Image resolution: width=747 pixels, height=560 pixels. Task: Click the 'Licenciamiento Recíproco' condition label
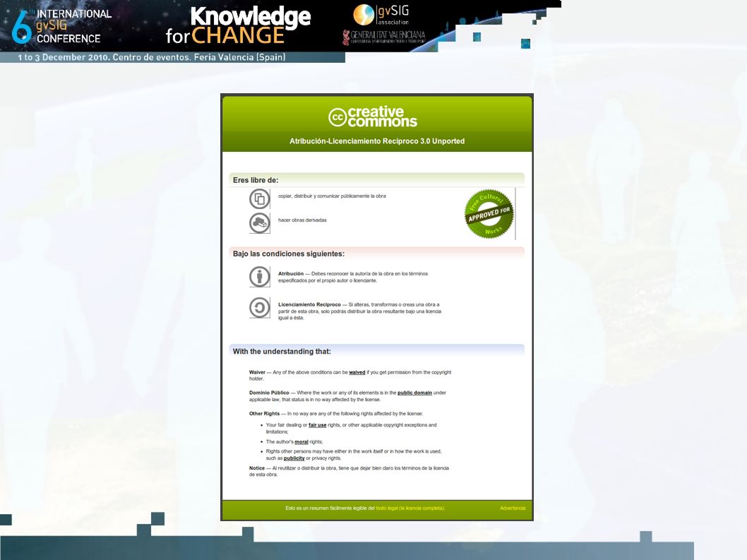pyautogui.click(x=309, y=304)
